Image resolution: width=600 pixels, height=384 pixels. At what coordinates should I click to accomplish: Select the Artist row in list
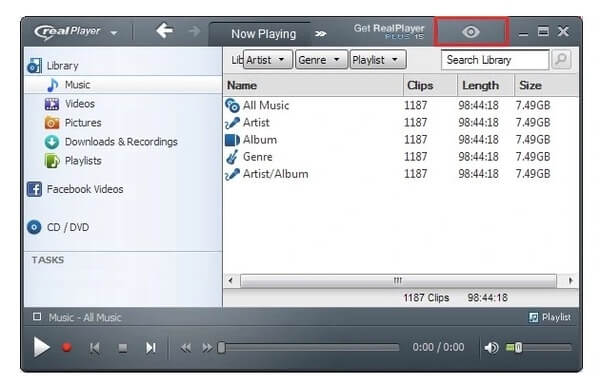click(x=401, y=122)
